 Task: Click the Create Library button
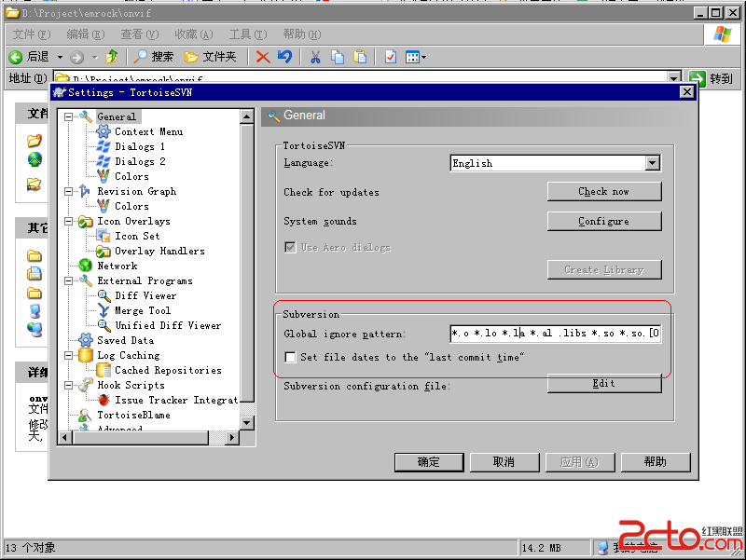click(604, 269)
